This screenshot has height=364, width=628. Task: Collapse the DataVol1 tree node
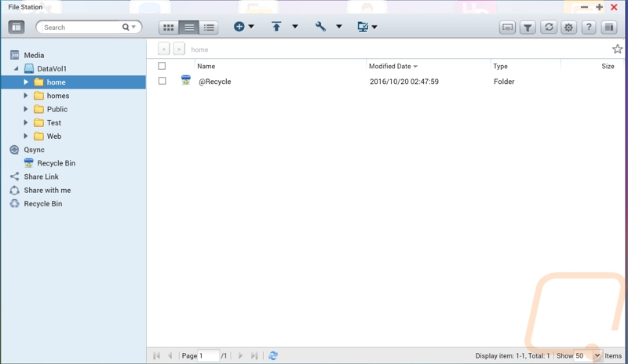pos(16,68)
